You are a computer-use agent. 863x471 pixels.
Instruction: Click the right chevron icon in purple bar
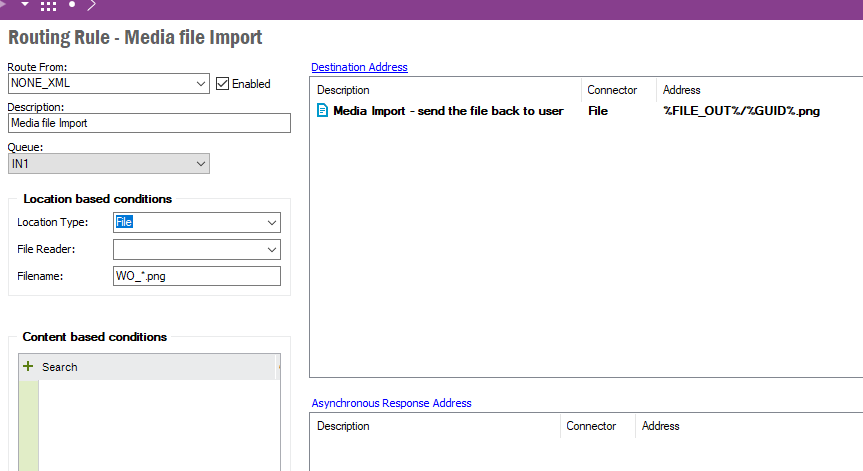[x=92, y=6]
